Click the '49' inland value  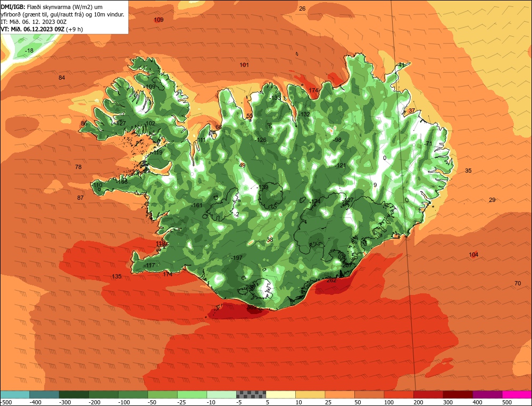pyautogui.click(x=242, y=166)
